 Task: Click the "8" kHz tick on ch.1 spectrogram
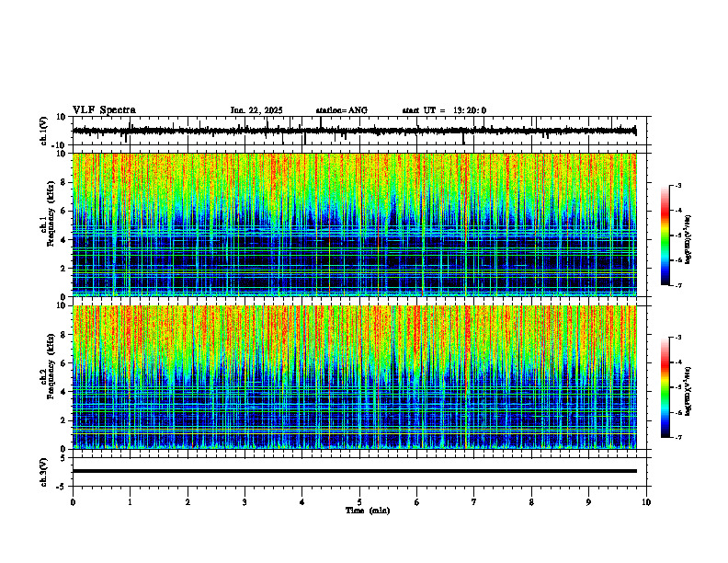coord(64,182)
